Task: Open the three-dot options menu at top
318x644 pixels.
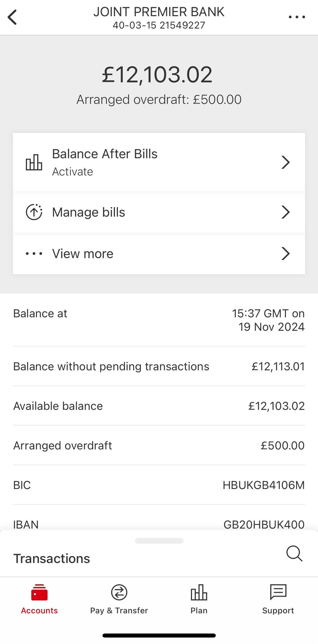Action: tap(297, 17)
